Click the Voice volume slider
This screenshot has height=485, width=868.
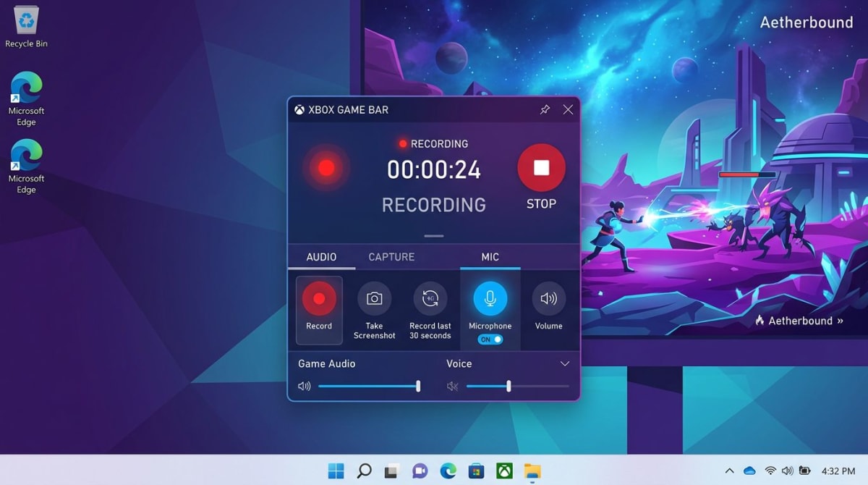pos(517,387)
